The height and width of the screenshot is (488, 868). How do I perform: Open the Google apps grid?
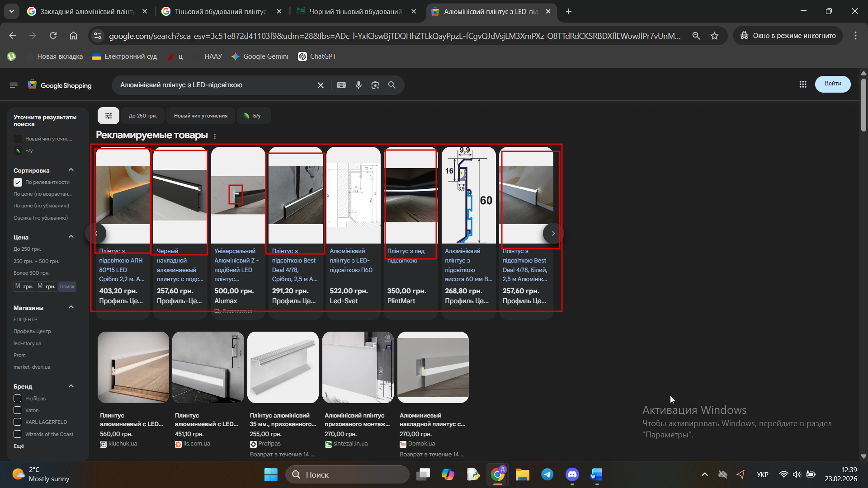pyautogui.click(x=803, y=84)
